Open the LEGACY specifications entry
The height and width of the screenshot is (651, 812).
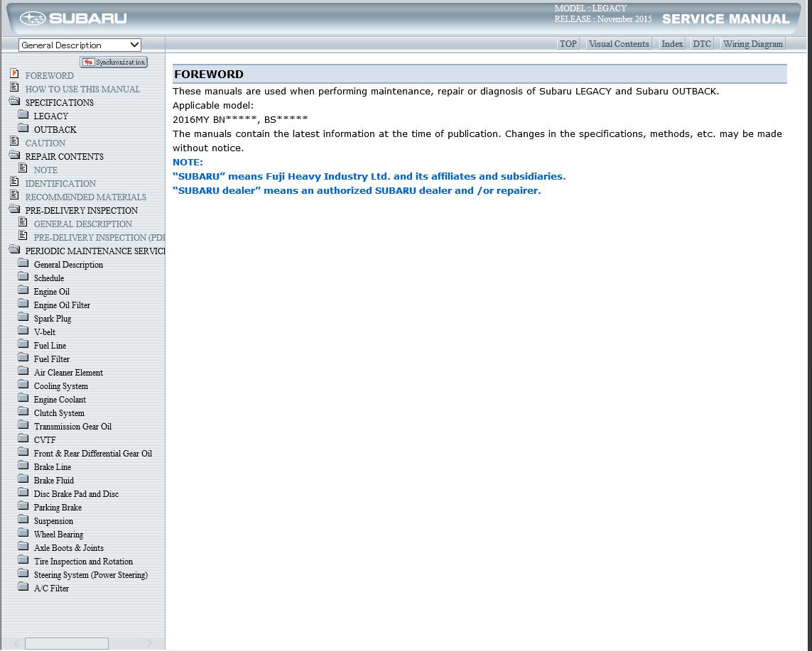point(50,116)
